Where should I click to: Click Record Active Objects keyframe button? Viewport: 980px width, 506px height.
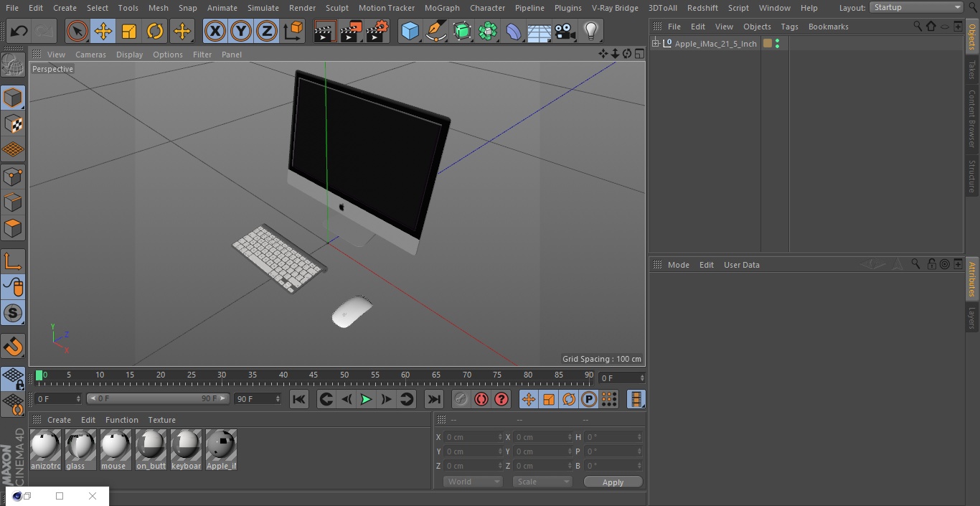click(461, 399)
